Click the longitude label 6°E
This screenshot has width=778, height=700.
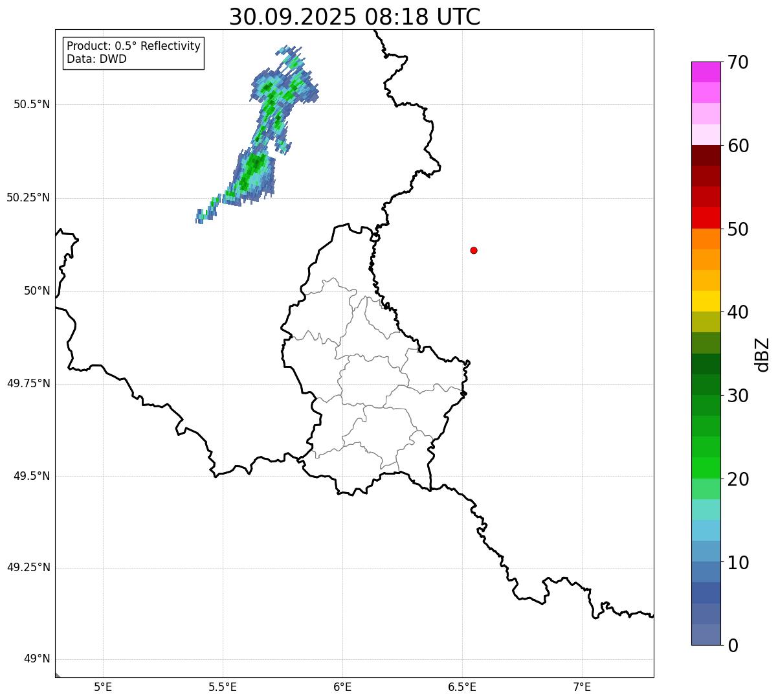pos(342,686)
